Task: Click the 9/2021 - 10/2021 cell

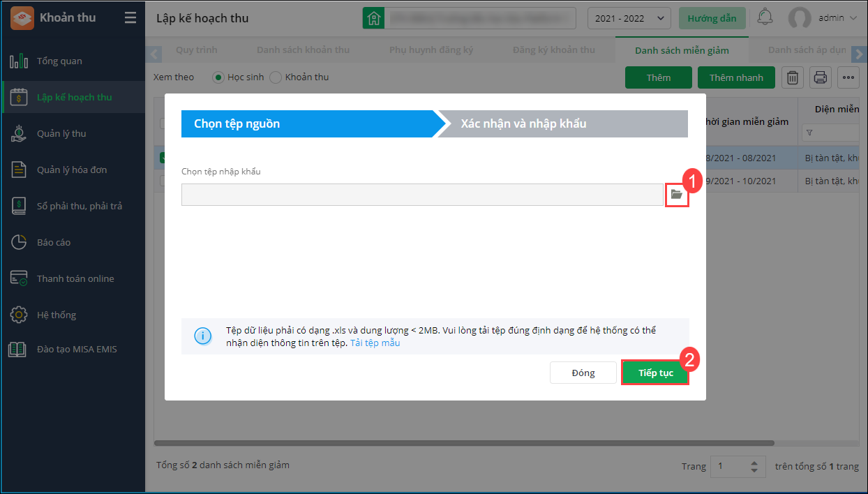Action: coord(742,181)
